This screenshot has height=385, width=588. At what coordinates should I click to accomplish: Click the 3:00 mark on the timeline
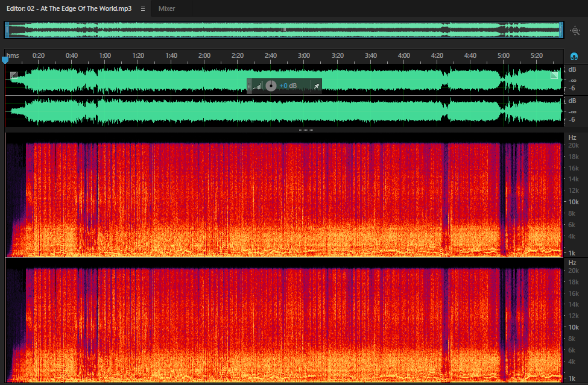coord(304,55)
